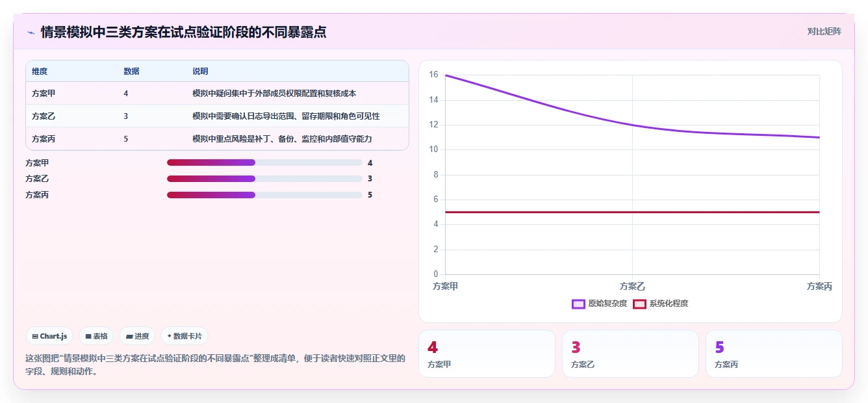The height and width of the screenshot is (403, 868).
Task: Click the 对比矩阵 label in header
Action: (824, 31)
